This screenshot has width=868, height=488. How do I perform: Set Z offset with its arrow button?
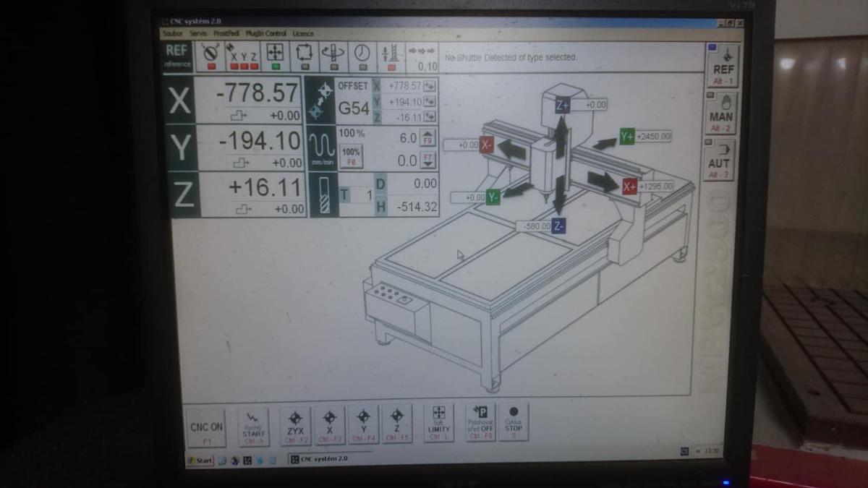[x=430, y=116]
